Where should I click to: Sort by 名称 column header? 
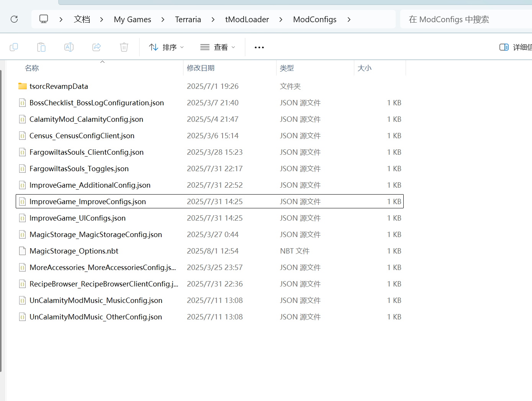tap(32, 68)
